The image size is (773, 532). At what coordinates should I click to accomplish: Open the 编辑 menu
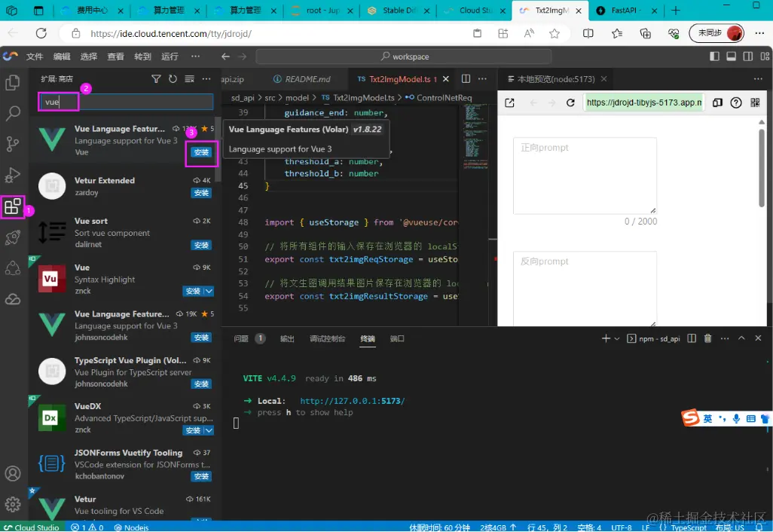pyautogui.click(x=62, y=57)
